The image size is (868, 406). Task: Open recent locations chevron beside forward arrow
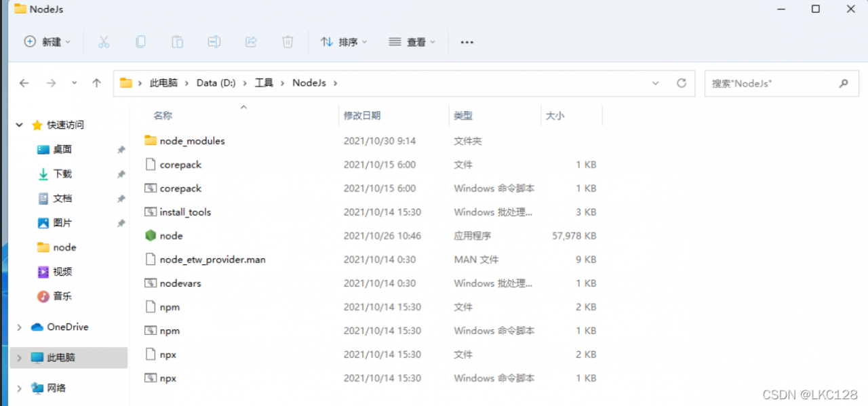pos(74,83)
